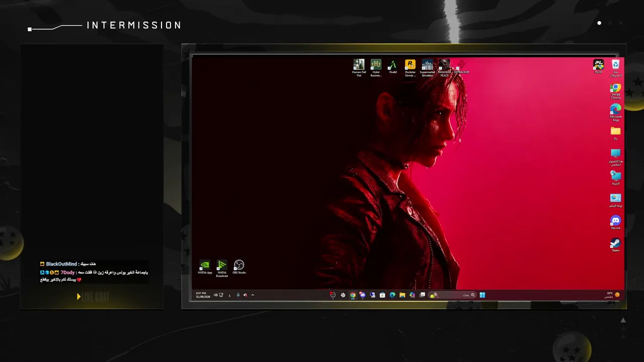Launch the Microsoft Edge desktop shortcut
This screenshot has height=362, width=644.
615,113
